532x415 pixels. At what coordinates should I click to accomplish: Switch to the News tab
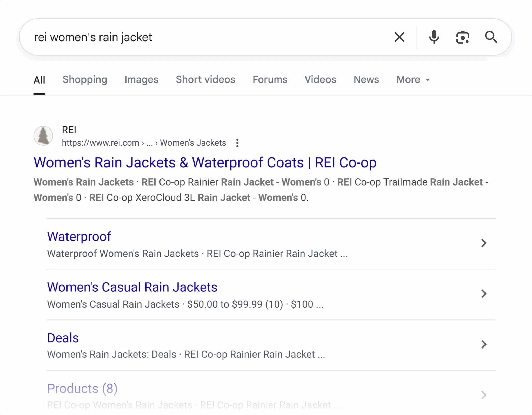[366, 79]
